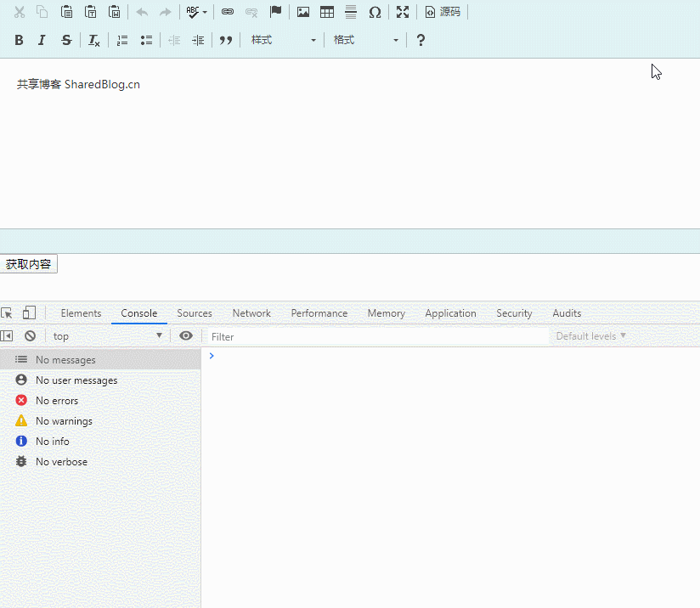This screenshot has height=608, width=700.
Task: Undo the last edit
Action: pyautogui.click(x=142, y=12)
